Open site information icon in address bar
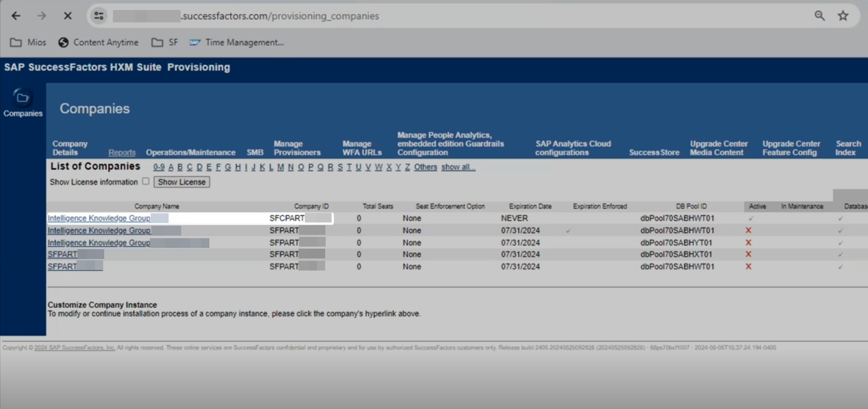This screenshot has height=409, width=868. click(x=99, y=15)
